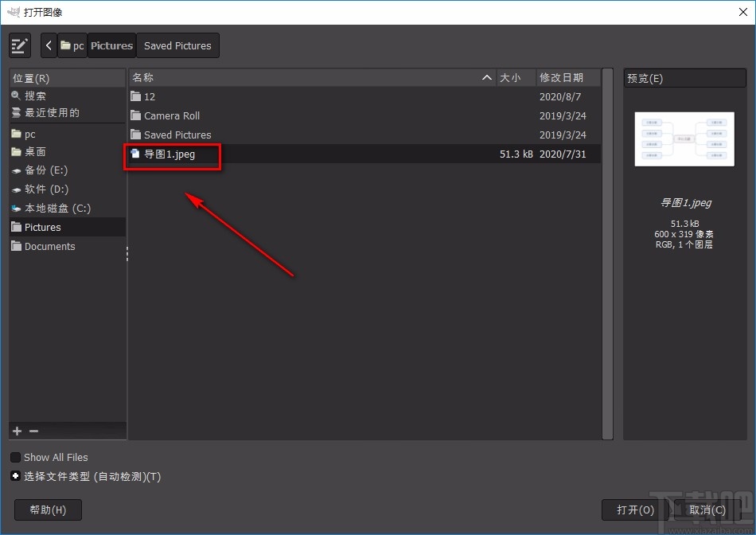This screenshot has height=535, width=756.
Task: Go to Saved Pictures in the path bar
Action: [177, 45]
